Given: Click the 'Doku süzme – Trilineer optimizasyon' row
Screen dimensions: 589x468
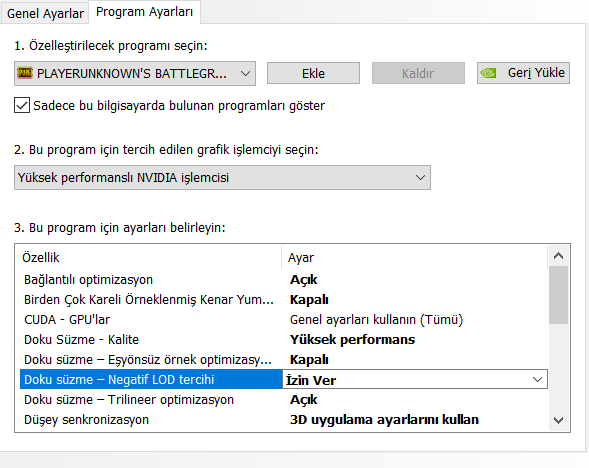Looking at the screenshot, I should point(284,400).
